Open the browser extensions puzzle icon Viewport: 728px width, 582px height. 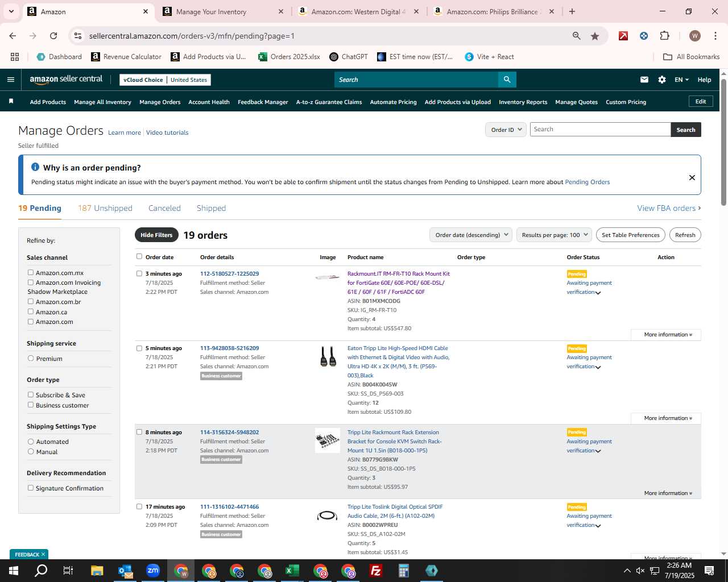pyautogui.click(x=664, y=36)
